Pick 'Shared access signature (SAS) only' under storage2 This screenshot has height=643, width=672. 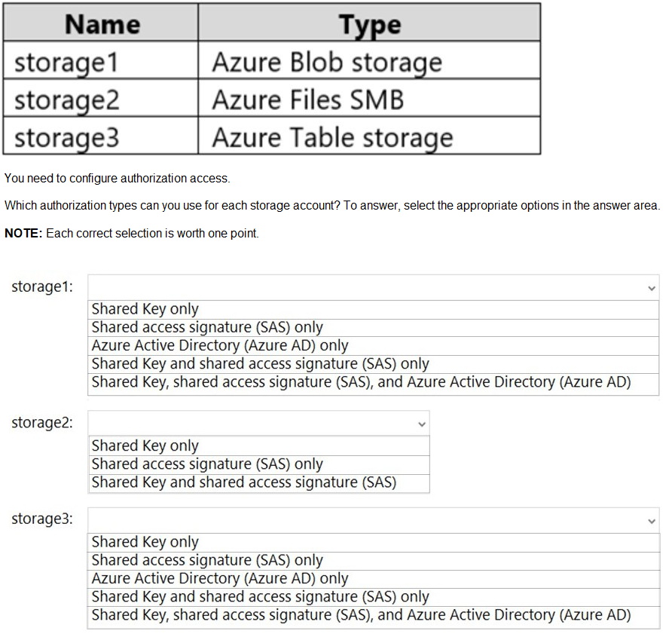(x=207, y=464)
